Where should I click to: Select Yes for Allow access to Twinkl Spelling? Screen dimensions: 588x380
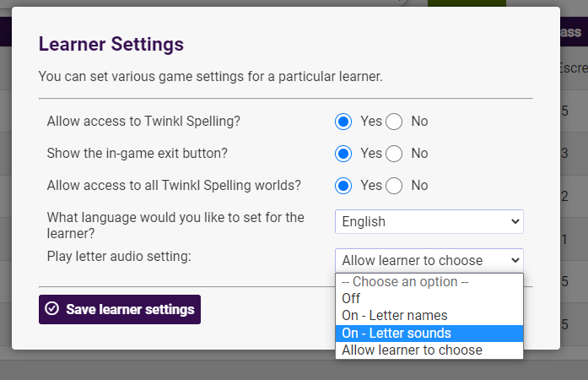(343, 122)
